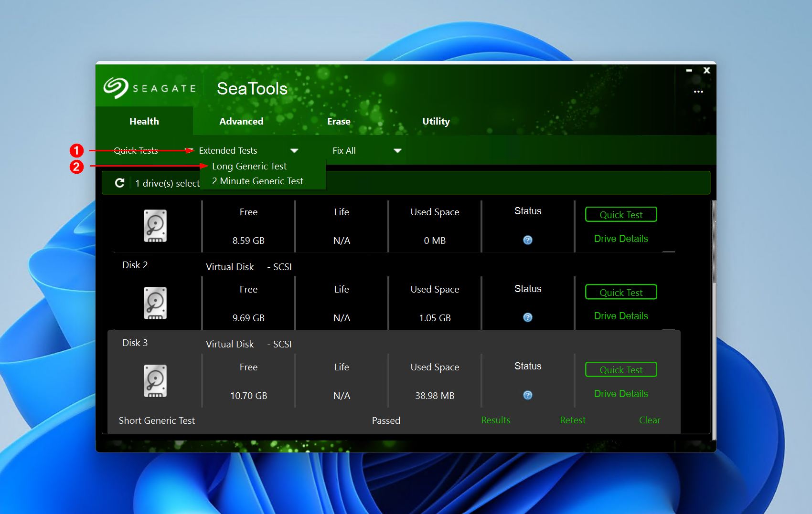Image resolution: width=812 pixels, height=514 pixels.
Task: Minimize the SeaTools window
Action: point(689,70)
